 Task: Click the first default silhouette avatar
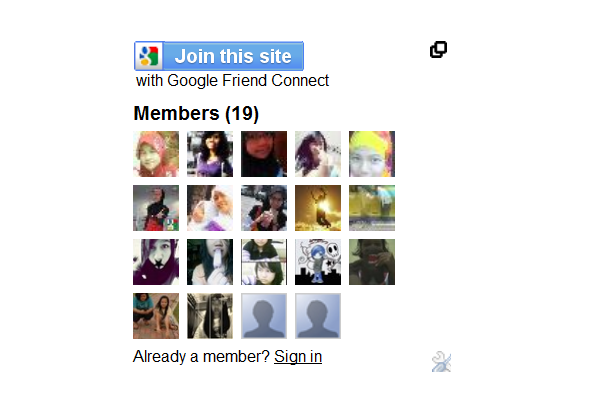click(264, 316)
